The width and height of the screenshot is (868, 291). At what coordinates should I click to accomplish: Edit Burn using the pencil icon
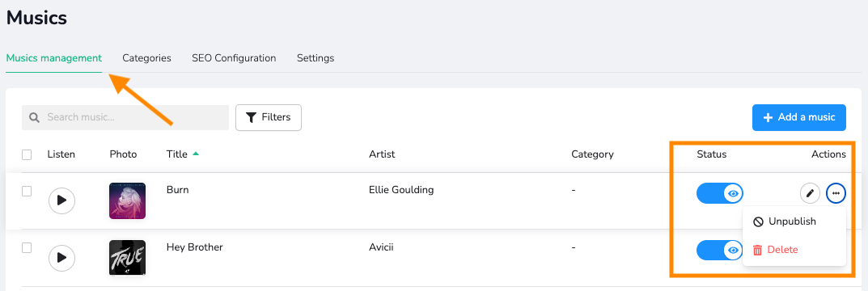[x=810, y=194]
